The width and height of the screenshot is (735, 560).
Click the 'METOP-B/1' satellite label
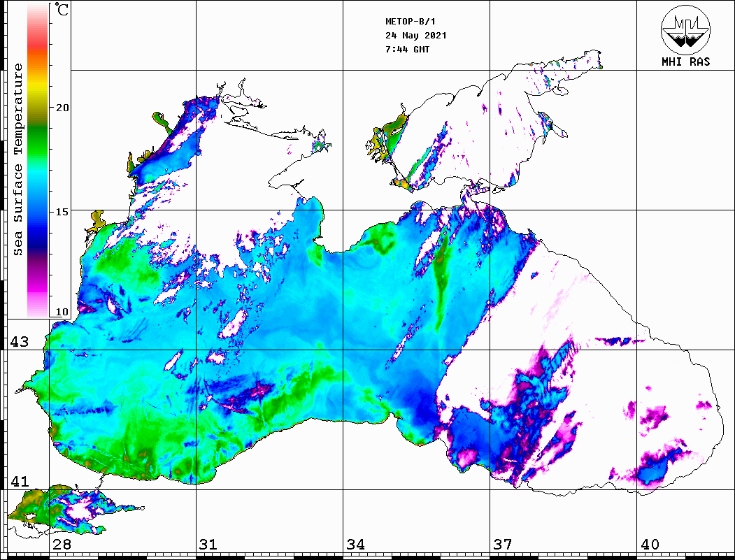(410, 22)
